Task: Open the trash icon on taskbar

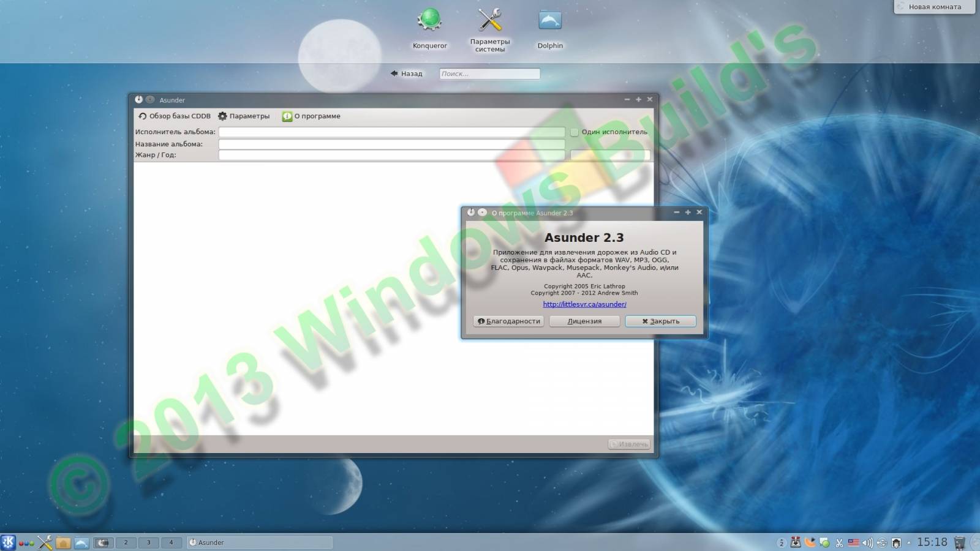Action: pos(960,542)
